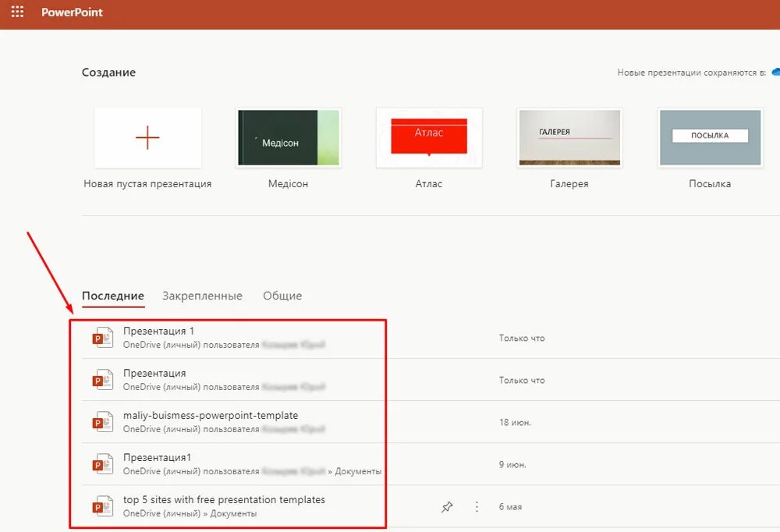Click the Создание section heading
The width and height of the screenshot is (780, 532).
tap(108, 73)
